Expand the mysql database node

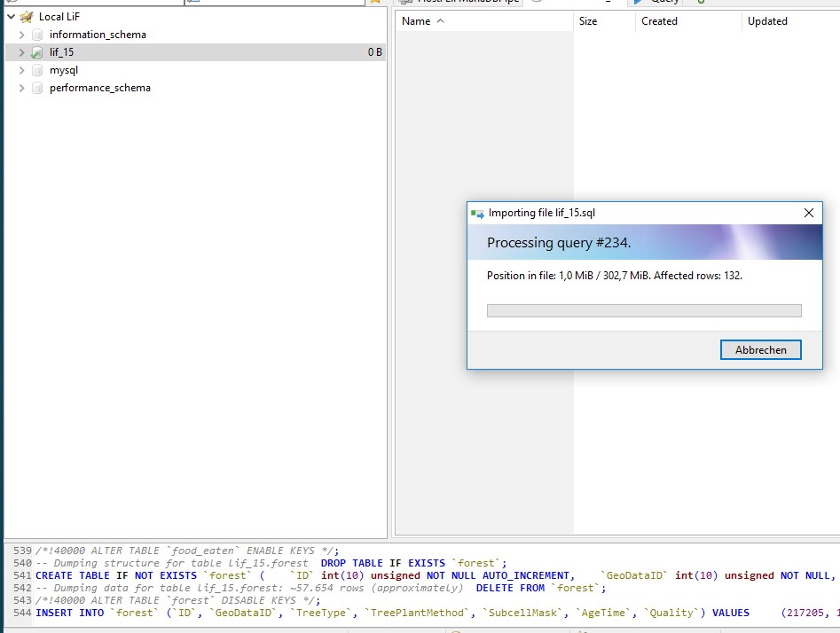click(22, 70)
